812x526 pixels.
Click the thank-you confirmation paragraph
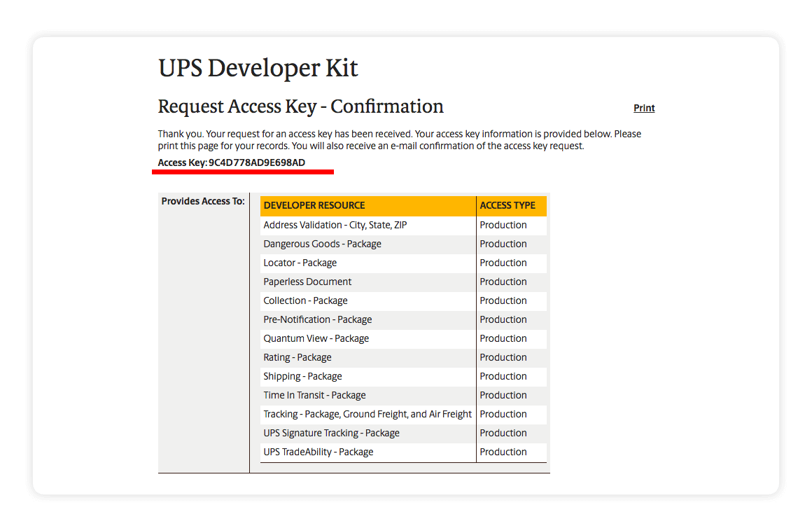click(x=399, y=140)
